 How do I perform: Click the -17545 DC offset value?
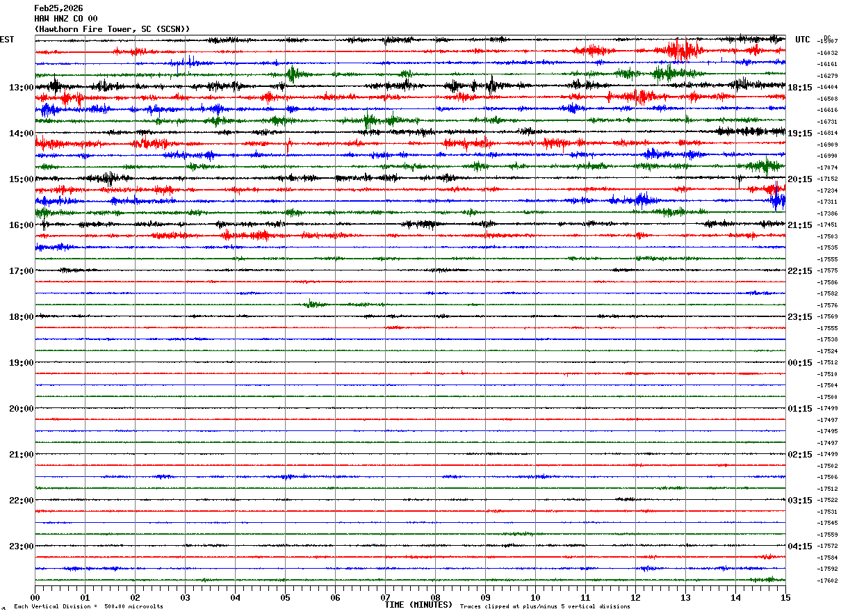click(828, 523)
